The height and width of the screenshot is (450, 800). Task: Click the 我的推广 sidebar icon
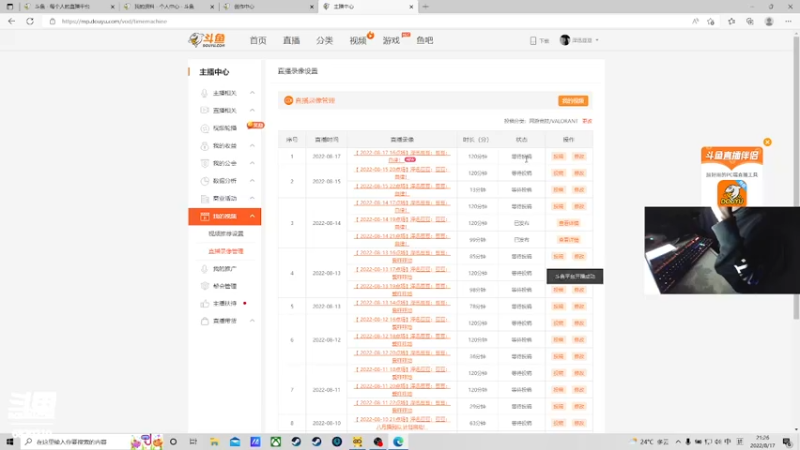[205, 268]
